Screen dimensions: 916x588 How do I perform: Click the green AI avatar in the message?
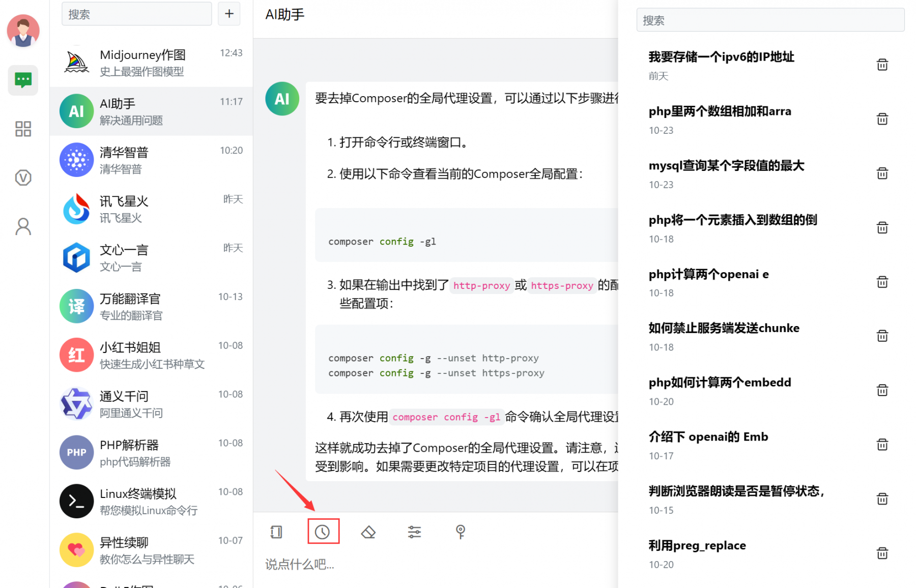(282, 99)
